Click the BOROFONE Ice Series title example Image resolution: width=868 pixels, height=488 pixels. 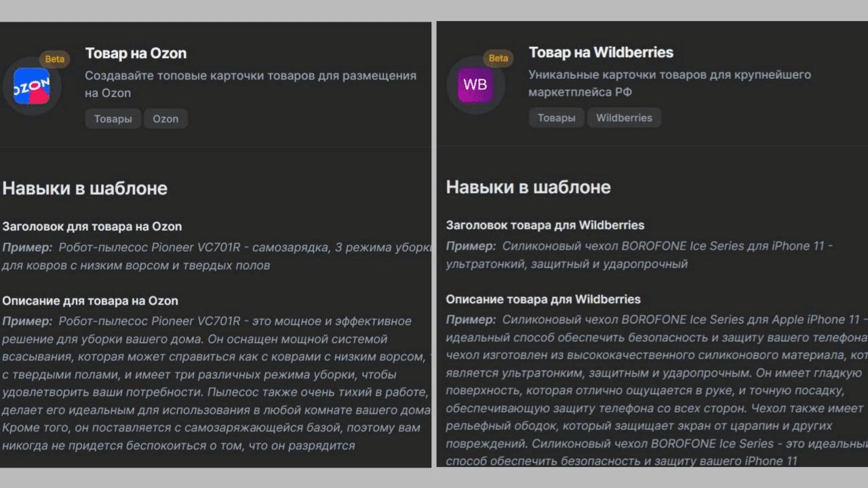639,255
